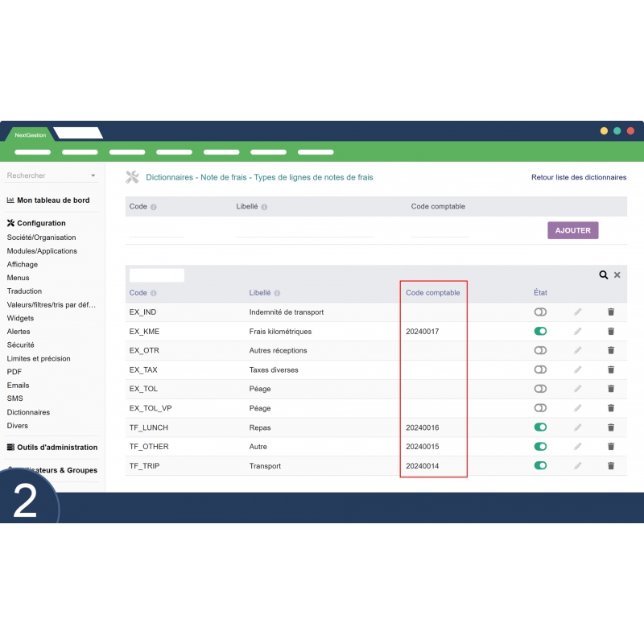Edit TF_LUNCH with the pencil icon
This screenshot has width=644, height=644.
coord(578,427)
